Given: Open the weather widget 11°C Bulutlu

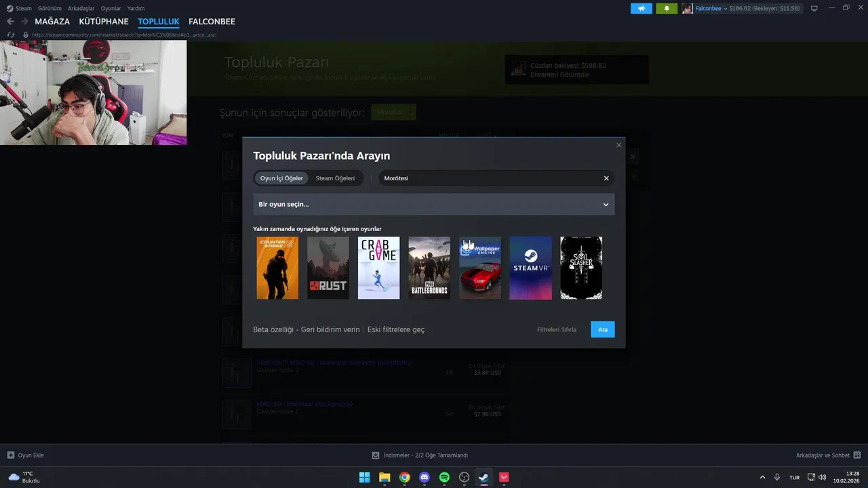Looking at the screenshot, I should tap(24, 477).
